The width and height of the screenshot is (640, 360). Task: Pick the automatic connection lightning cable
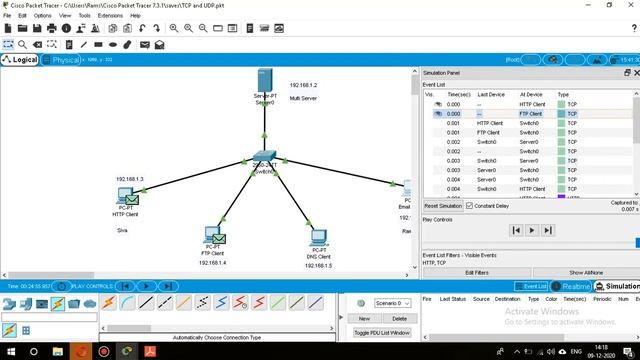coord(109,303)
